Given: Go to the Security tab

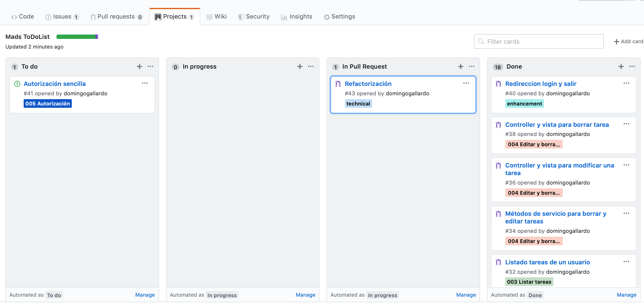Looking at the screenshot, I should 254,17.
